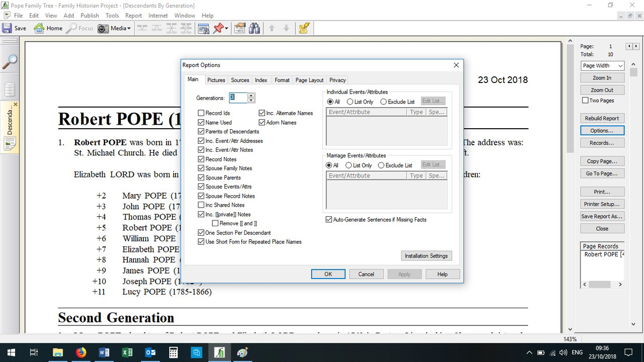Open Installation Settings
The image size is (644, 362).
426,256
